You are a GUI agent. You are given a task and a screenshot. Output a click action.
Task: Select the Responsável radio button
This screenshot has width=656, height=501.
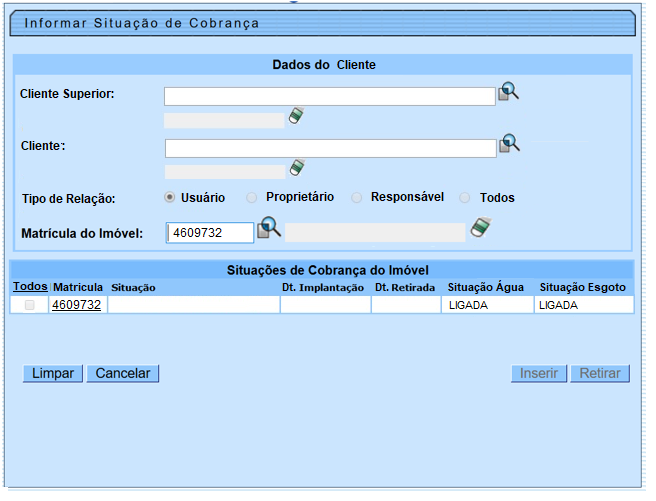pos(357,198)
